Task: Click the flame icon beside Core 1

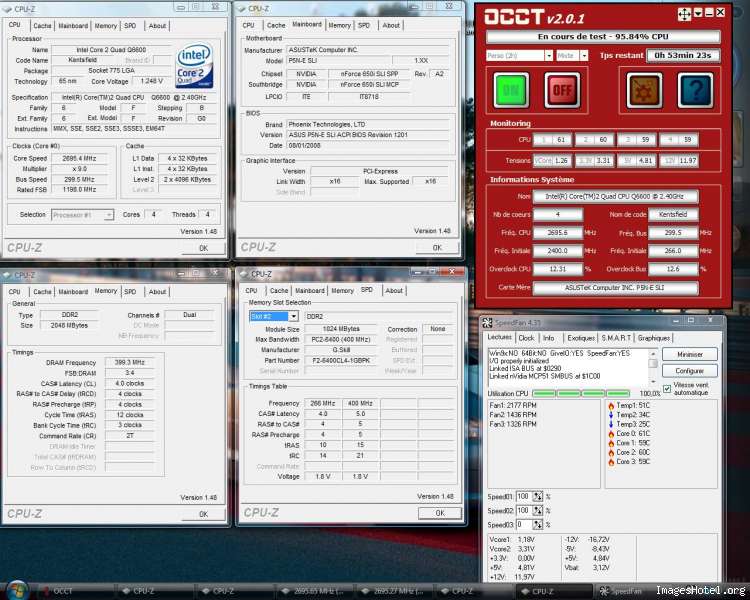Action: tap(611, 443)
